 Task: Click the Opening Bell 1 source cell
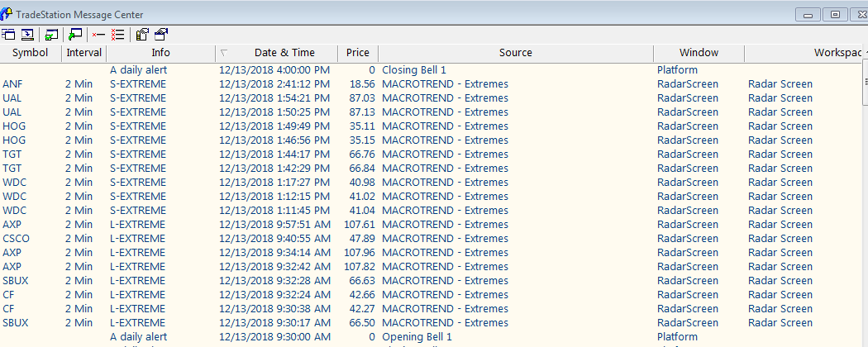click(x=417, y=336)
